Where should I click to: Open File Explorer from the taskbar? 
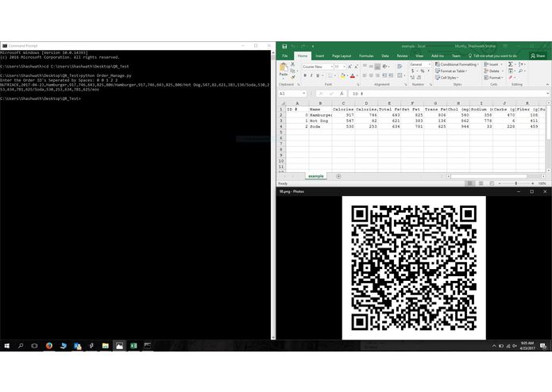tap(106, 346)
